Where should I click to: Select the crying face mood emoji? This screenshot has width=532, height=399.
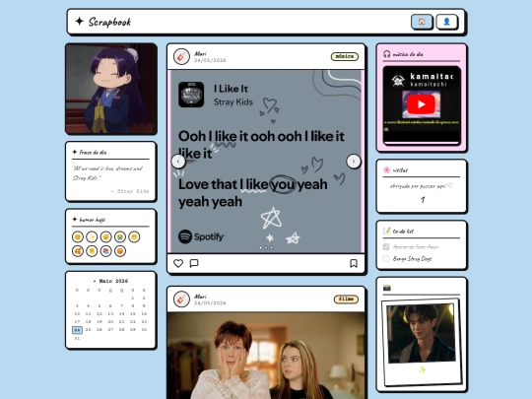pos(120,236)
